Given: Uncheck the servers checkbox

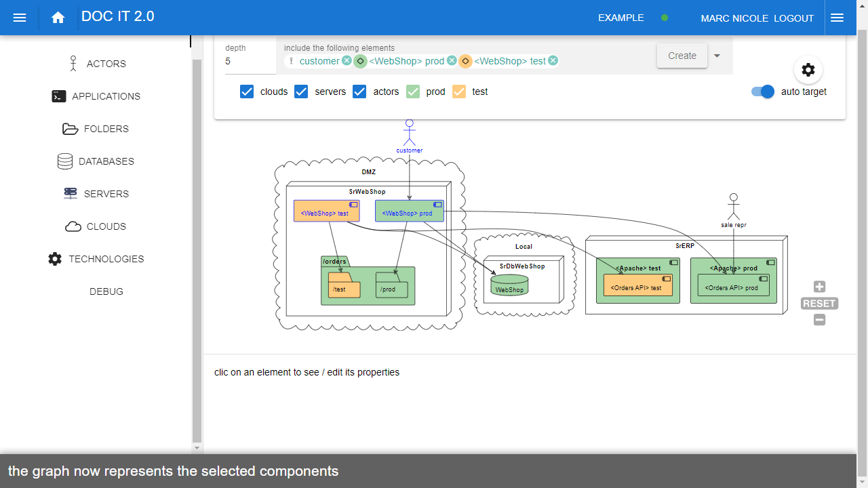Looking at the screenshot, I should [x=301, y=91].
